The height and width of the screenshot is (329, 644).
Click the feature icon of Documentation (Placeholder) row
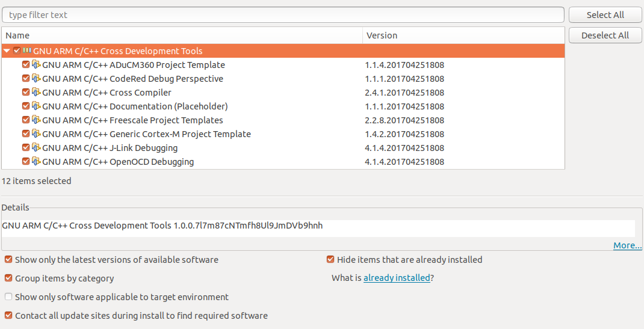pyautogui.click(x=36, y=106)
